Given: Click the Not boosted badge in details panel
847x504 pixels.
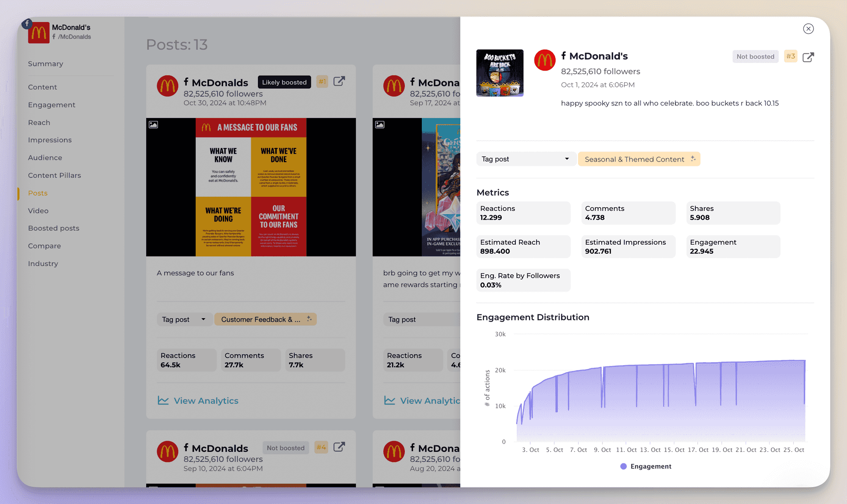Looking at the screenshot, I should (x=755, y=57).
